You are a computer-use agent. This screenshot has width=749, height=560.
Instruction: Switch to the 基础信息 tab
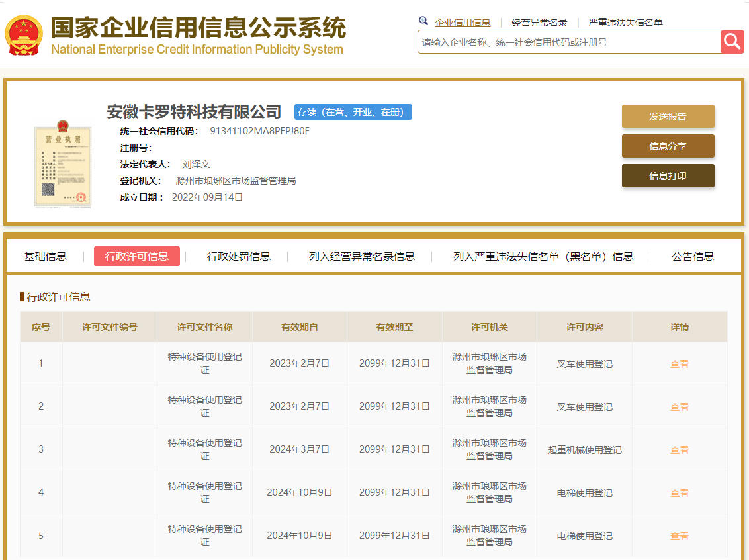point(46,256)
